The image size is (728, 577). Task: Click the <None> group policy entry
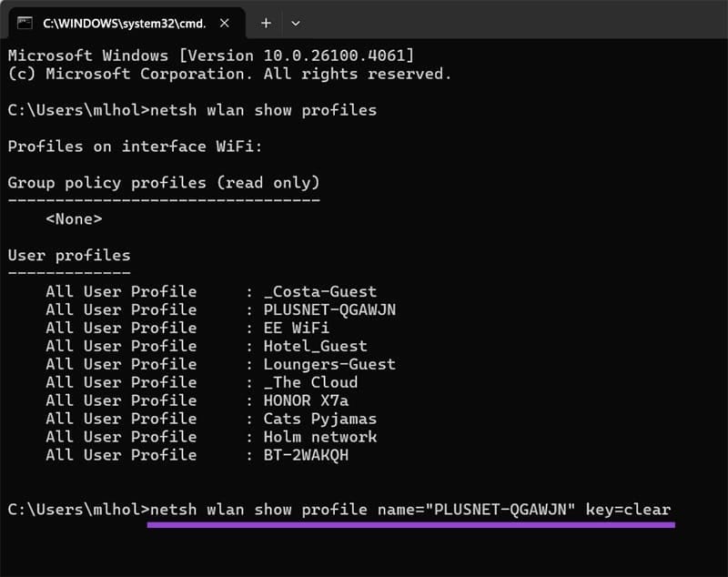pyautogui.click(x=74, y=218)
